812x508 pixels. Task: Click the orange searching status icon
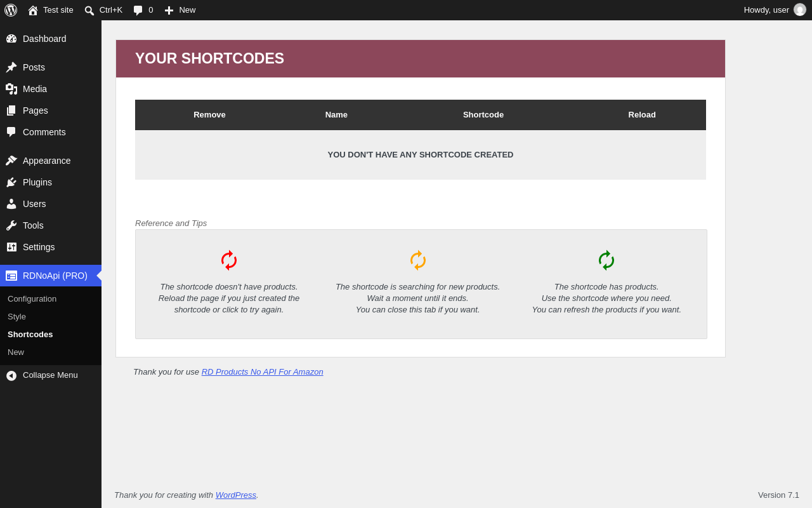tap(418, 260)
